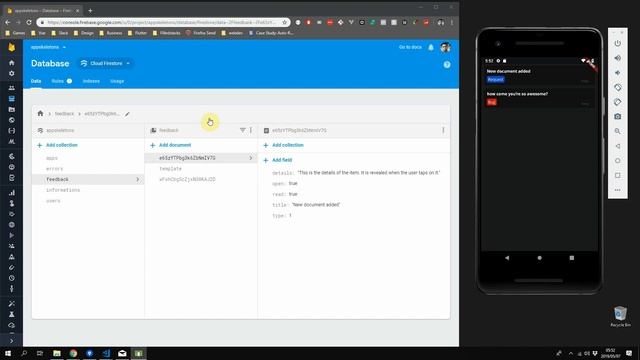The width and height of the screenshot is (640, 360).
Task: Switch to the Rules tab
Action: click(58, 81)
